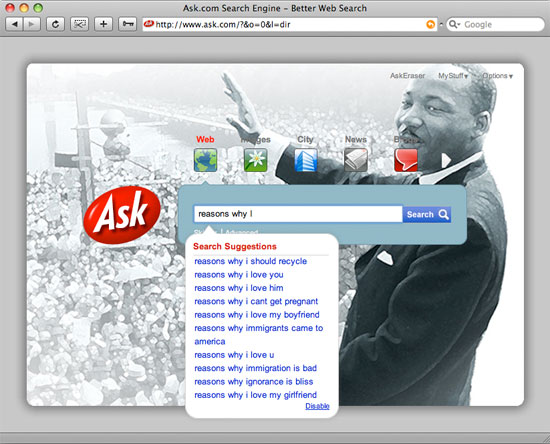The width and height of the screenshot is (550, 444).
Task: Click the orange RSS/reload icon in address bar
Action: click(430, 24)
